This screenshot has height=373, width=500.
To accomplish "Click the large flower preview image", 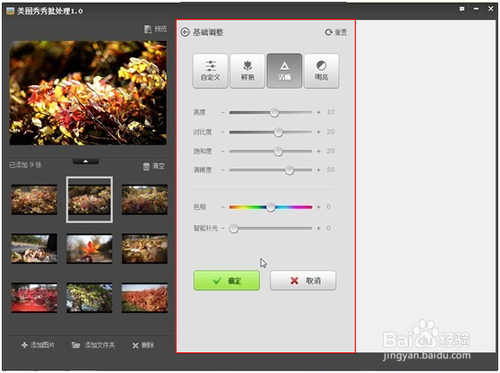I will (88, 93).
